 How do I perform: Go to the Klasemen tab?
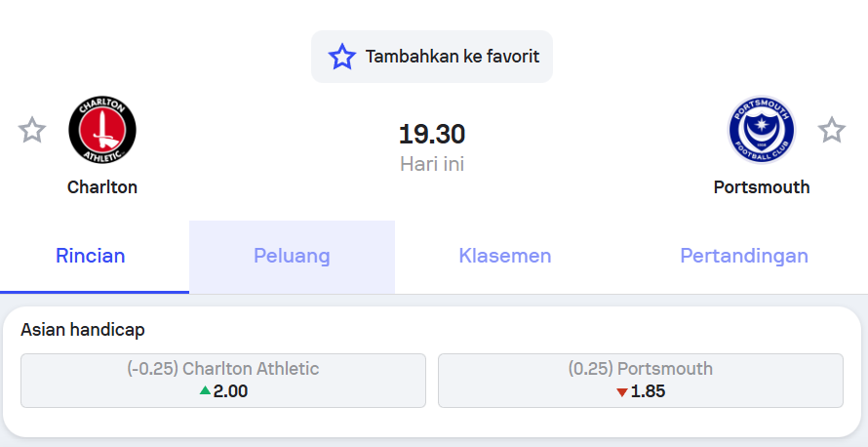coord(505,257)
